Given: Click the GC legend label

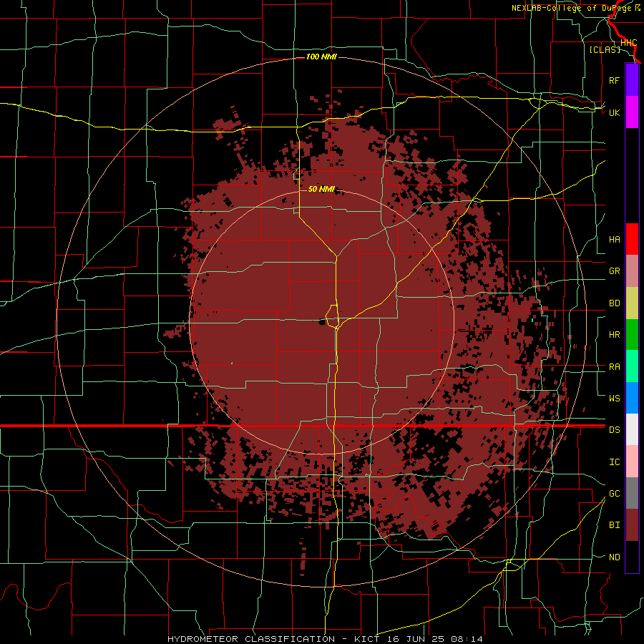Looking at the screenshot, I should tap(614, 493).
